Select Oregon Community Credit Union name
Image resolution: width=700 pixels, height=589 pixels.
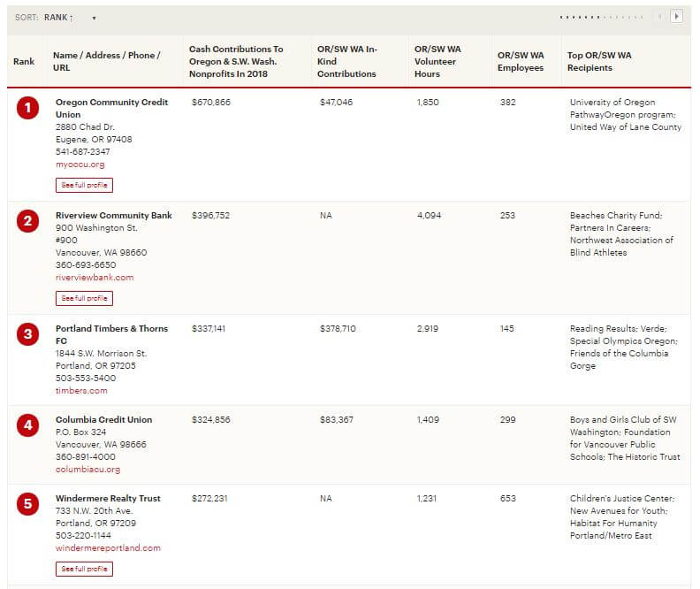[111, 109]
